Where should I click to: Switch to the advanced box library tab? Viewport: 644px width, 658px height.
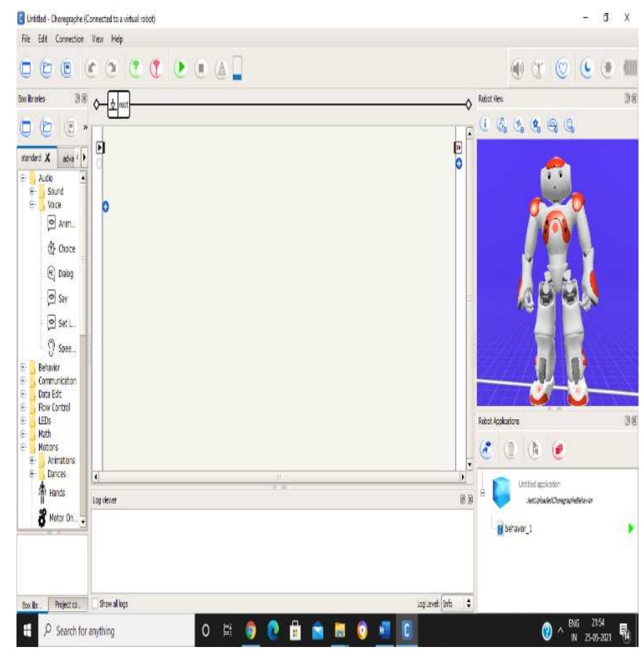(68, 158)
